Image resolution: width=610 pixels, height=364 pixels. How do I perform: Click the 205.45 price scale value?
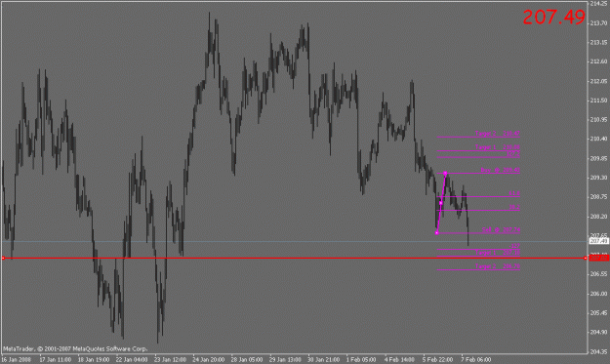598,312
